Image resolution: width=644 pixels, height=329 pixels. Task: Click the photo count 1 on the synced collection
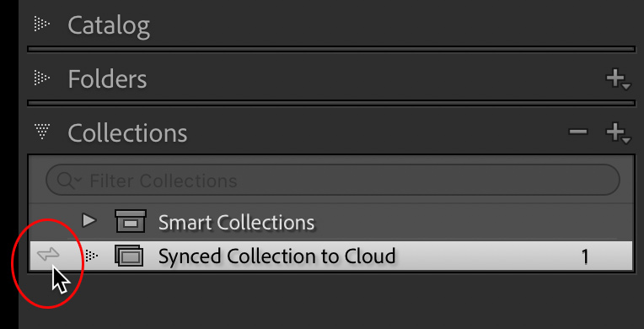click(585, 257)
